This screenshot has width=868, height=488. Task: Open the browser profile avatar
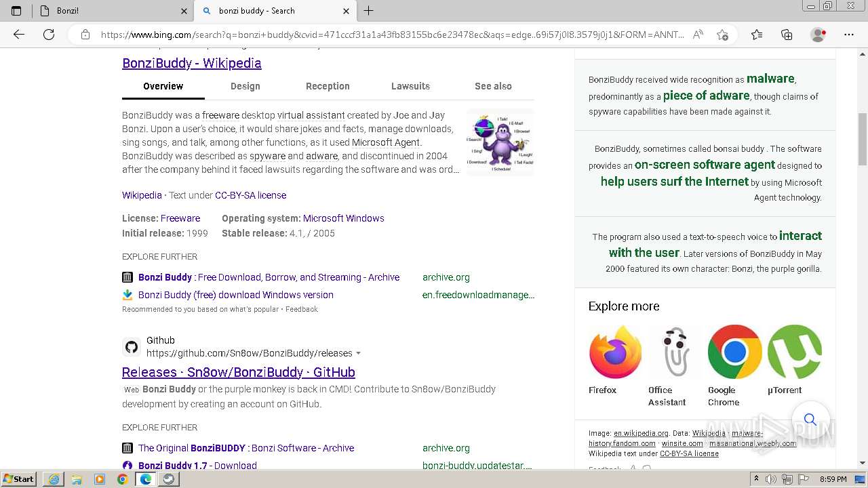tap(818, 35)
